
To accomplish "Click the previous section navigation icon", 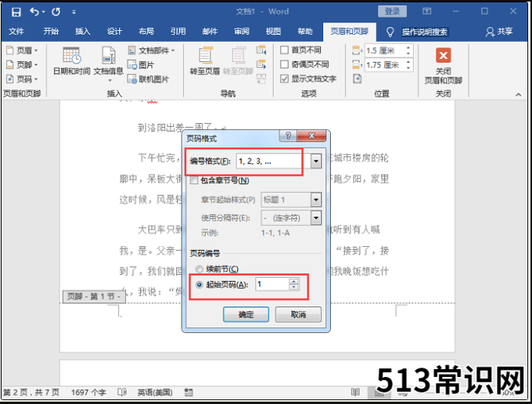I will click(261, 50).
